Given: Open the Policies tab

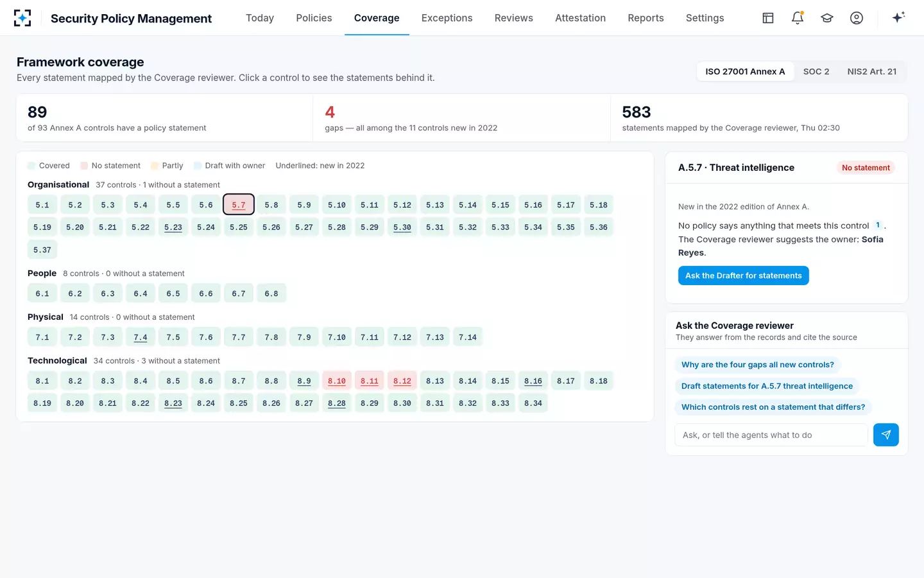Looking at the screenshot, I should point(314,18).
